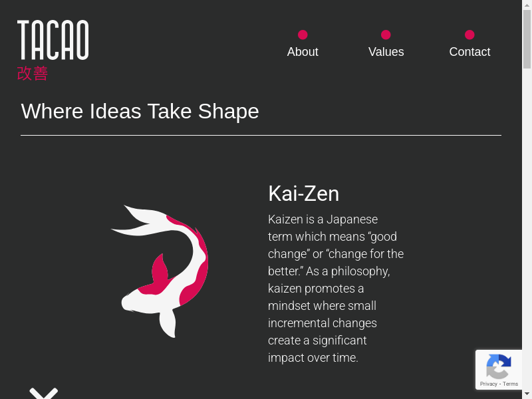The width and height of the screenshot is (532, 399).
Task: Click the Kaizen description paragraph
Action: [x=336, y=288]
